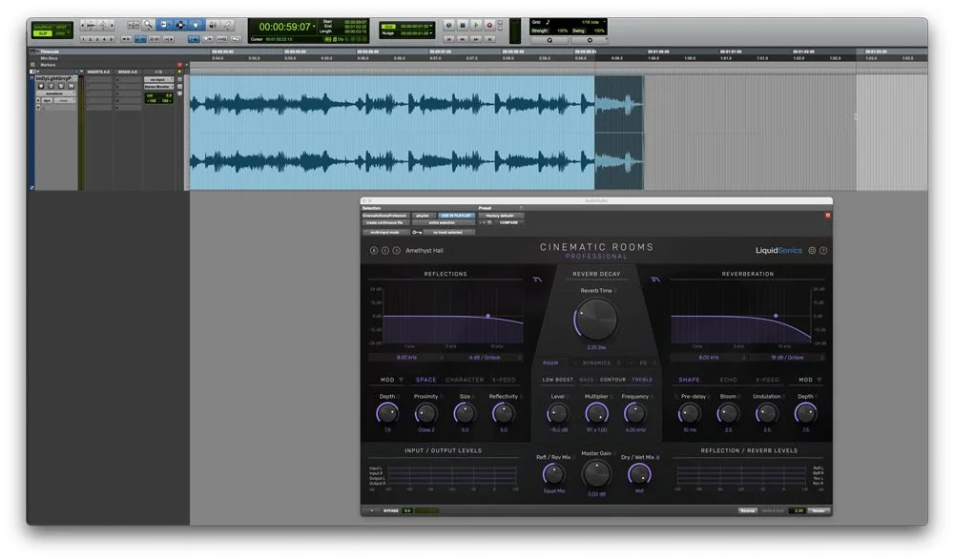Switch to the CHARACTER tab
954x560 pixels.
pyautogui.click(x=465, y=380)
